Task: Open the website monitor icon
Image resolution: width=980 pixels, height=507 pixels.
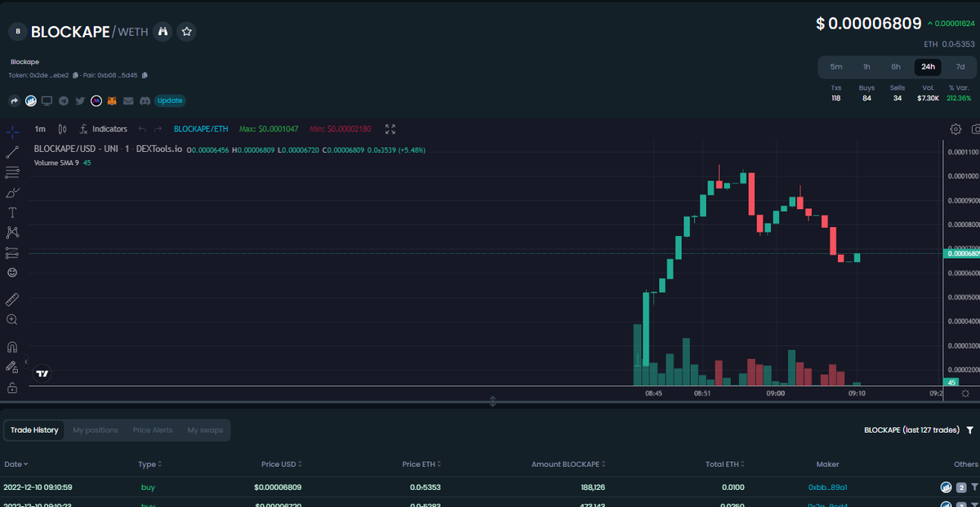Action: click(47, 101)
